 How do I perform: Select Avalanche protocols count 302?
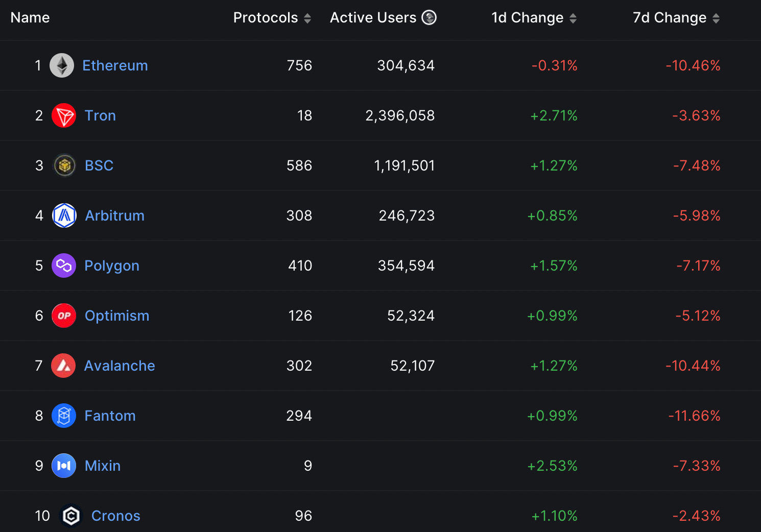tap(299, 366)
